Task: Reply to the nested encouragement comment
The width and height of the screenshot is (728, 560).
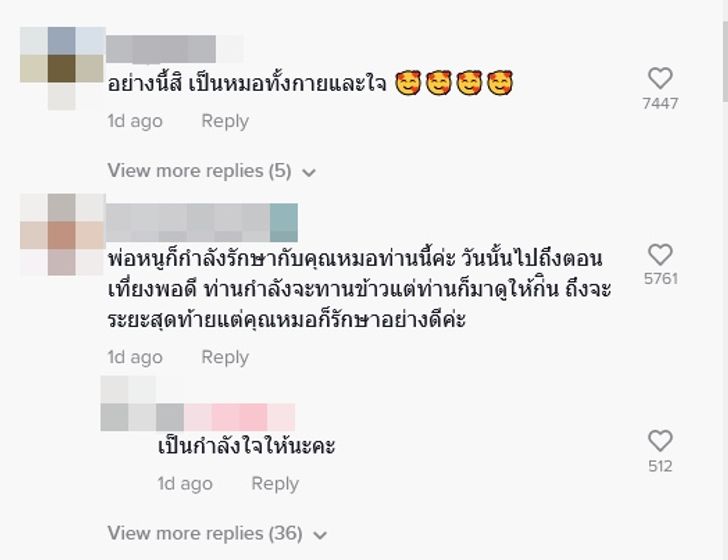Action: pos(275,483)
